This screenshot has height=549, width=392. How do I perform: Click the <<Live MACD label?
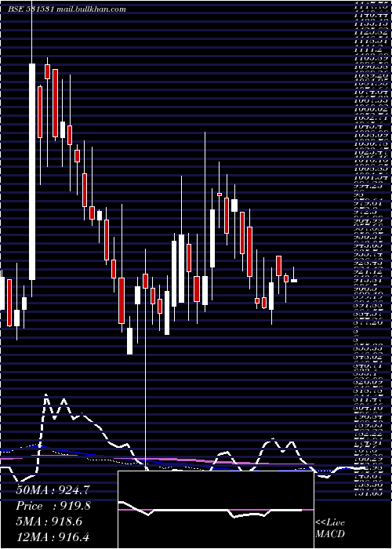330,529
